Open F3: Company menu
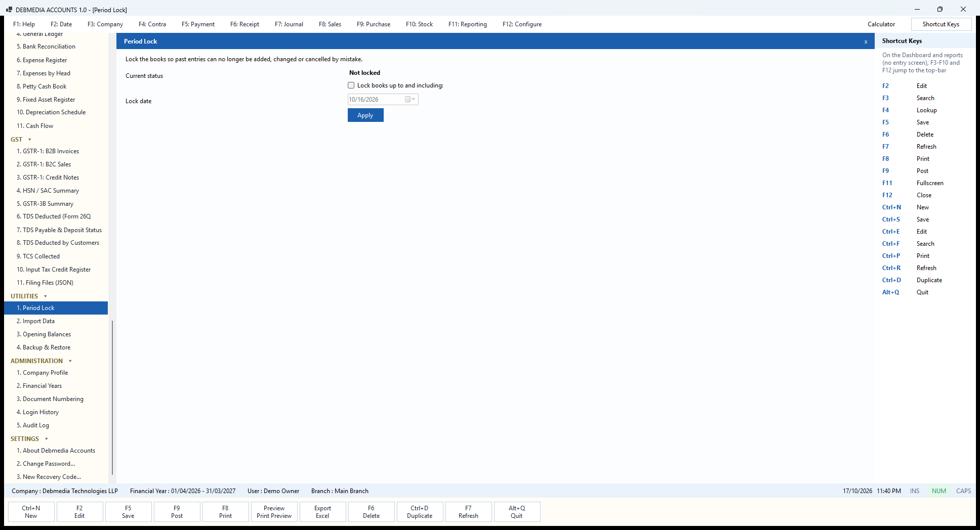Viewport: 980px width, 530px height. [x=105, y=24]
